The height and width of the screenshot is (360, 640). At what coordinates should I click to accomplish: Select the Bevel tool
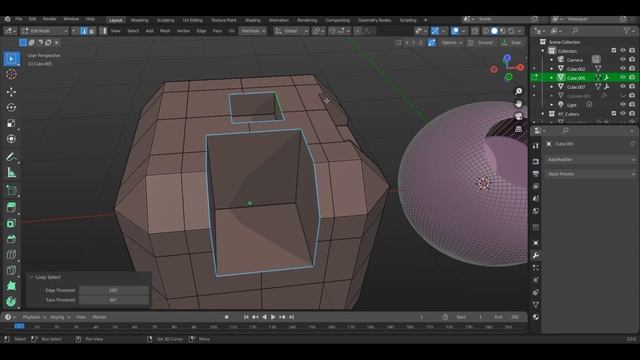pos(11,239)
